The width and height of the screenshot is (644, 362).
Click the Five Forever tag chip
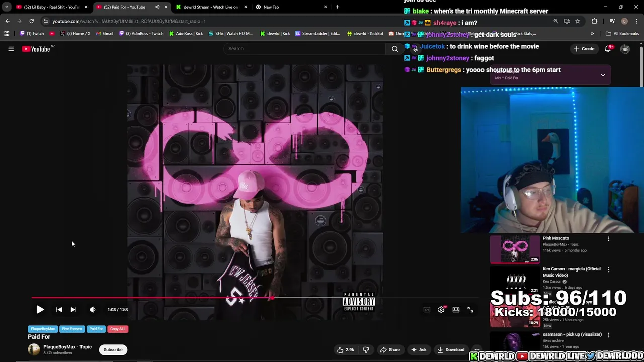pos(72,329)
